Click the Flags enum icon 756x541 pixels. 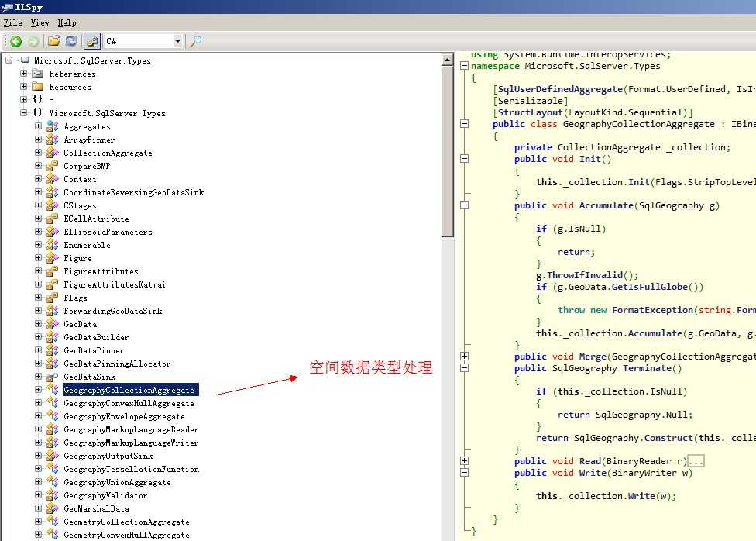point(52,298)
